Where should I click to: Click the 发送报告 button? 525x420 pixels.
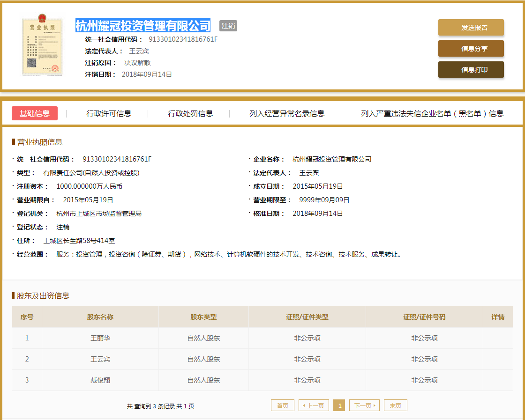471,28
